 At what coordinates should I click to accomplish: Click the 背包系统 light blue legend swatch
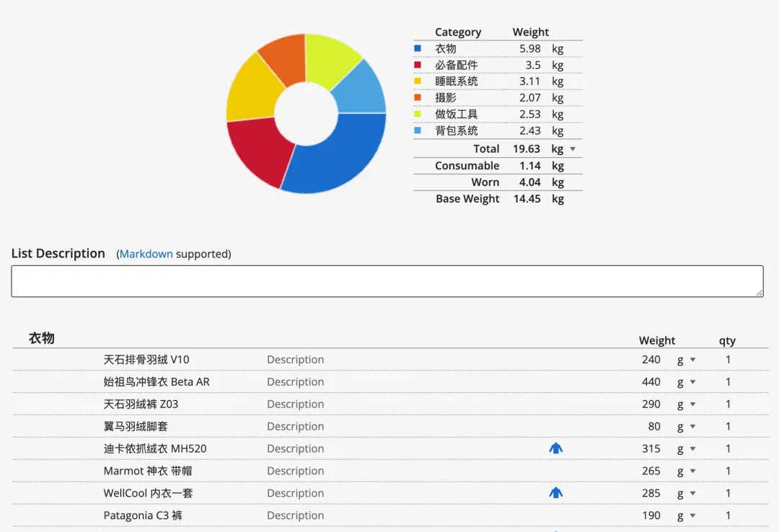point(418,130)
